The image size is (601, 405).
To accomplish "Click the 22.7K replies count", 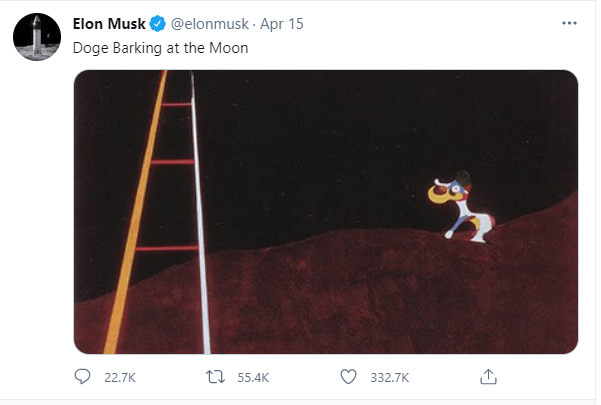I will (120, 378).
